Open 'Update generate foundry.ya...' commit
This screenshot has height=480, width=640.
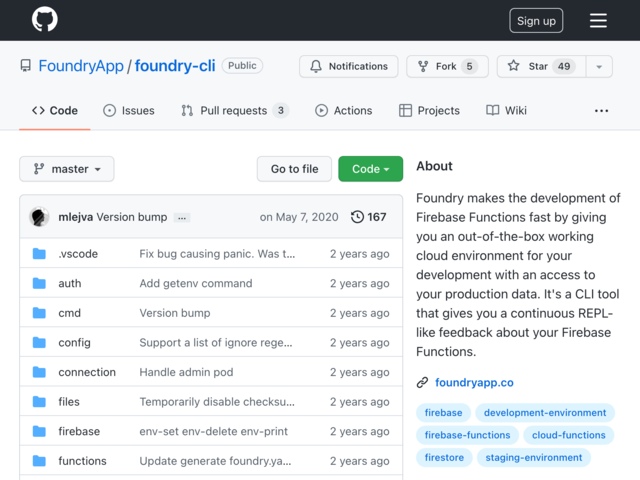215,461
